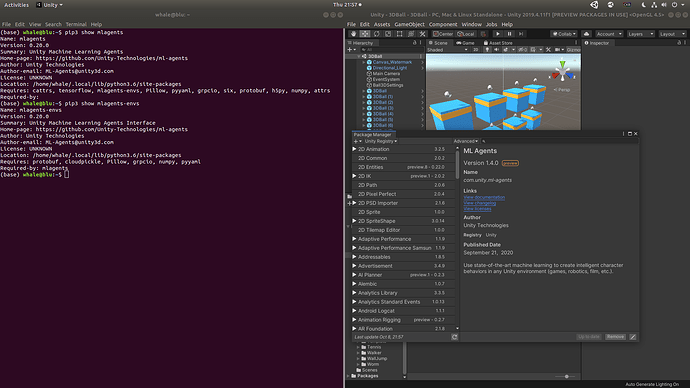Open Advanced dropdown in Package Manager

466,141
